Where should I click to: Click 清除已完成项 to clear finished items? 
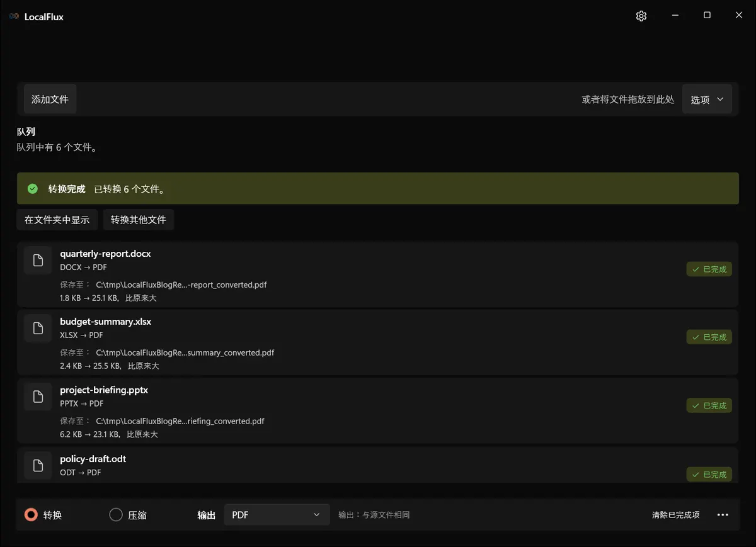tap(676, 515)
